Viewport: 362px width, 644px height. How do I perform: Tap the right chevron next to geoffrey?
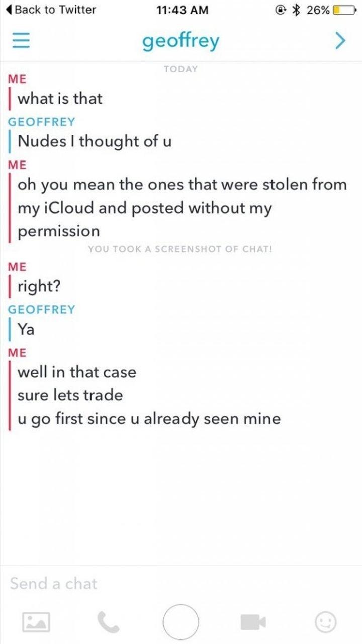click(x=340, y=40)
